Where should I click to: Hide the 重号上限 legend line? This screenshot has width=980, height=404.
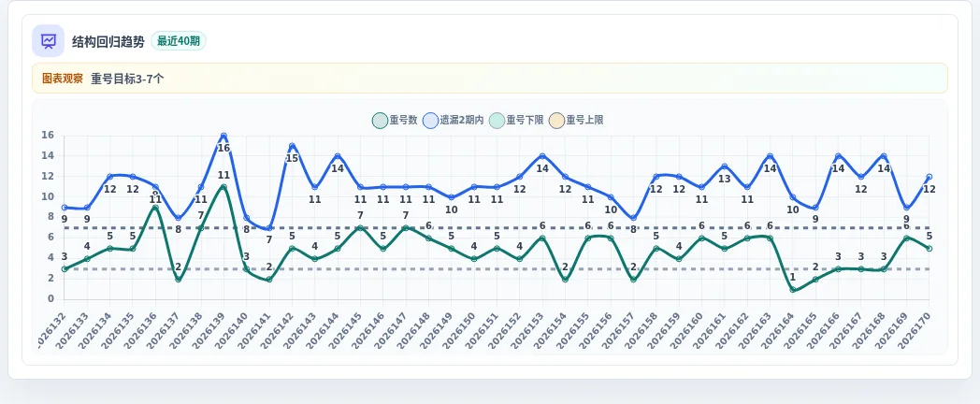click(576, 121)
